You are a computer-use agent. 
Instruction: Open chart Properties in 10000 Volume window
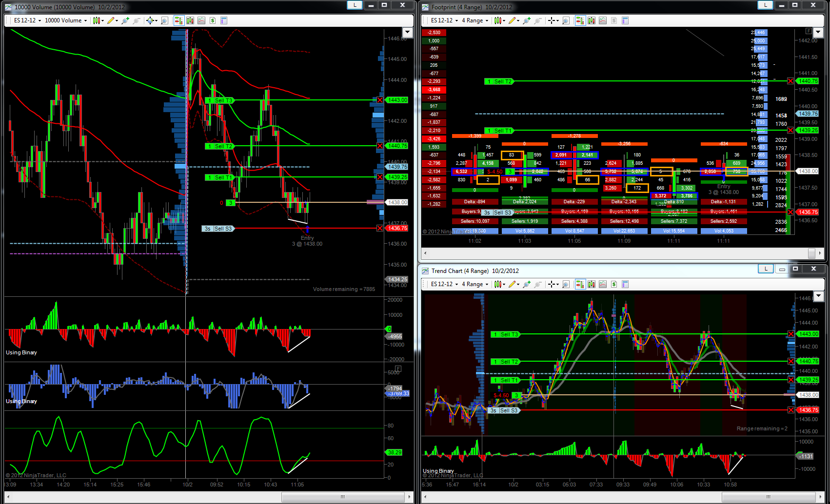[224, 20]
